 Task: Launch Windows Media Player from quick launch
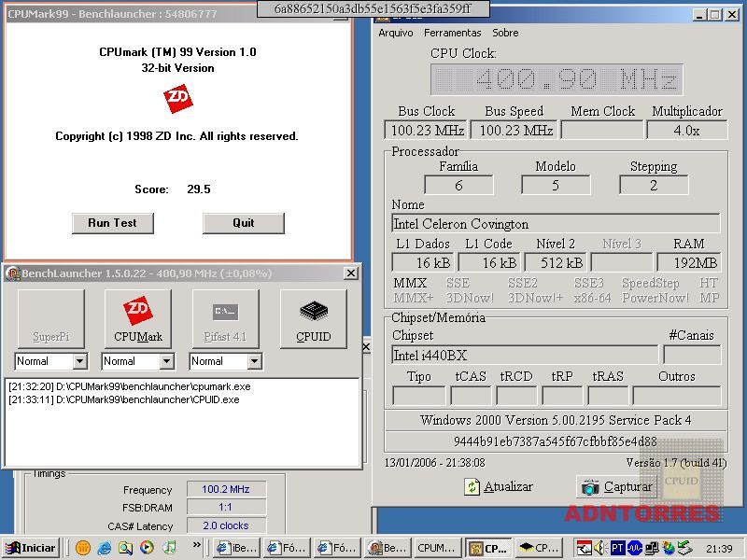(x=148, y=548)
